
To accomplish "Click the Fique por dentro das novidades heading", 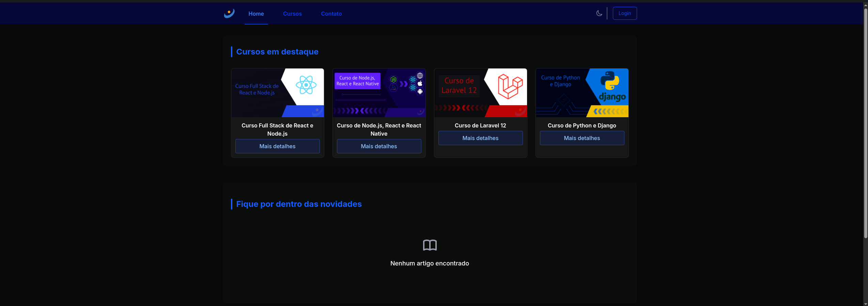I will pos(299,204).
